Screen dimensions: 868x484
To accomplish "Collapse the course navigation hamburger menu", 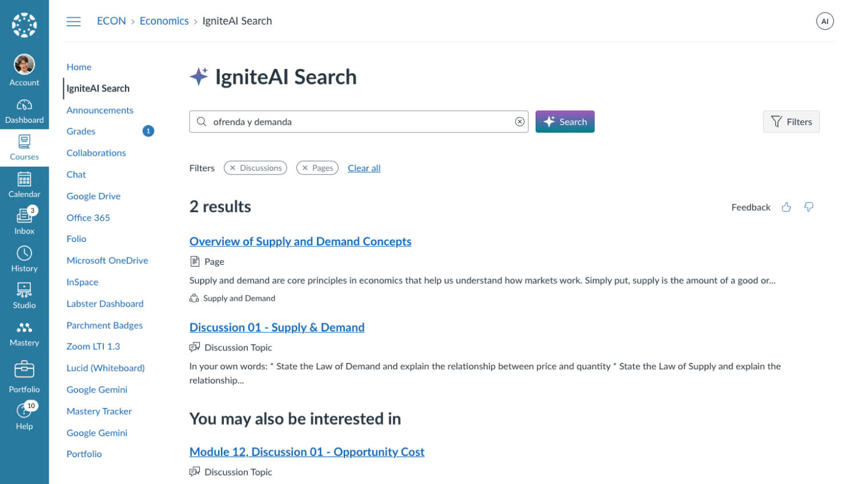I will [74, 22].
